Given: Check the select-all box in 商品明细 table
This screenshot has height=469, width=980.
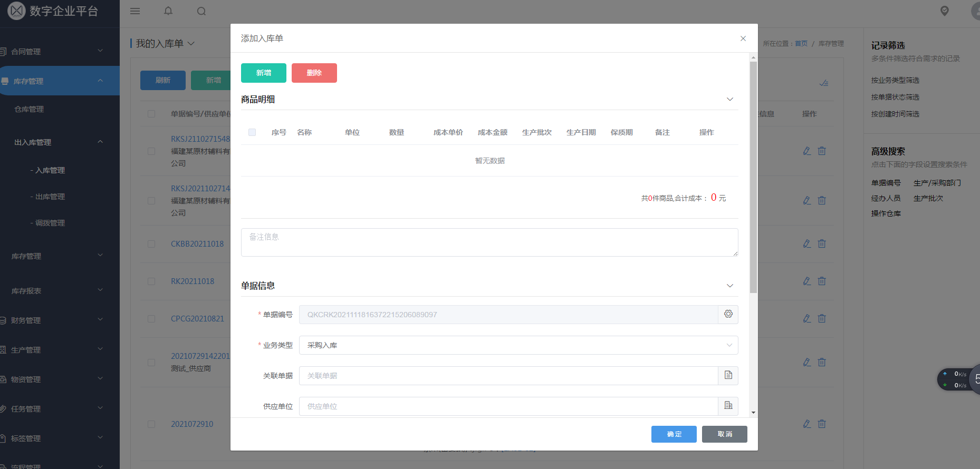Looking at the screenshot, I should pos(252,132).
